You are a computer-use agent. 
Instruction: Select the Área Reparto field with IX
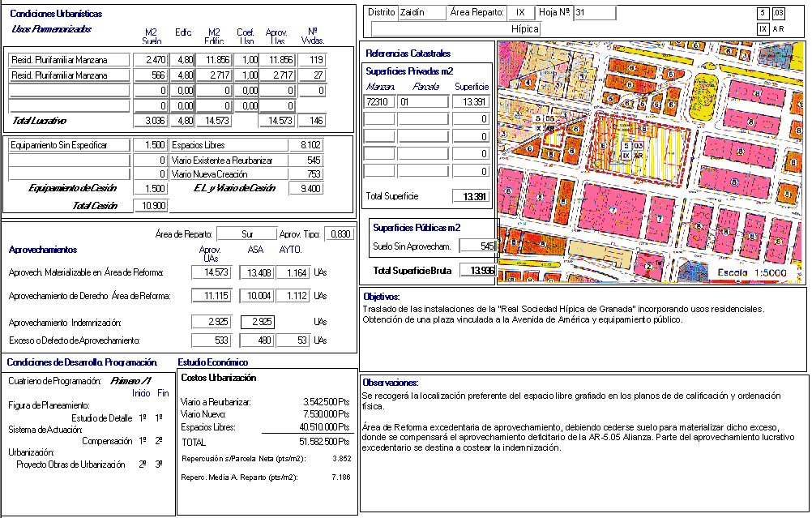(519, 13)
